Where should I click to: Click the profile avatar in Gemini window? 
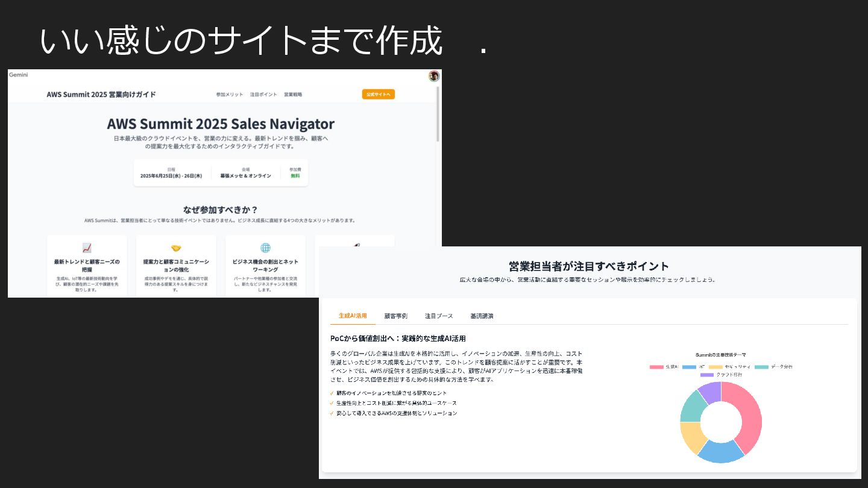pyautogui.click(x=434, y=76)
